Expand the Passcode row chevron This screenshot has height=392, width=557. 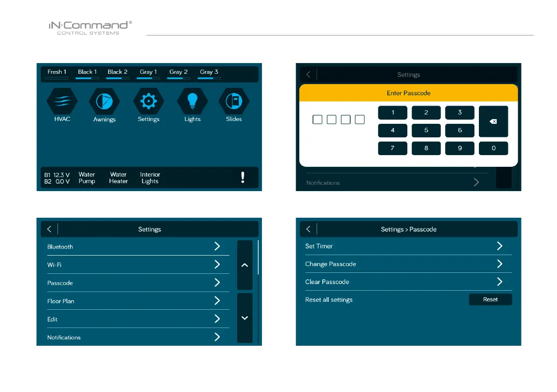point(217,282)
